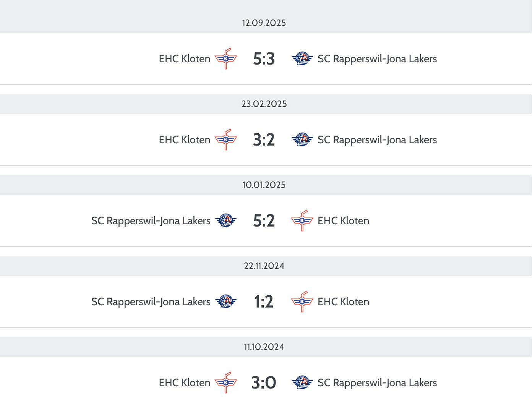Click EHC Kloten logo in 12.09.2025 match

coord(226,58)
